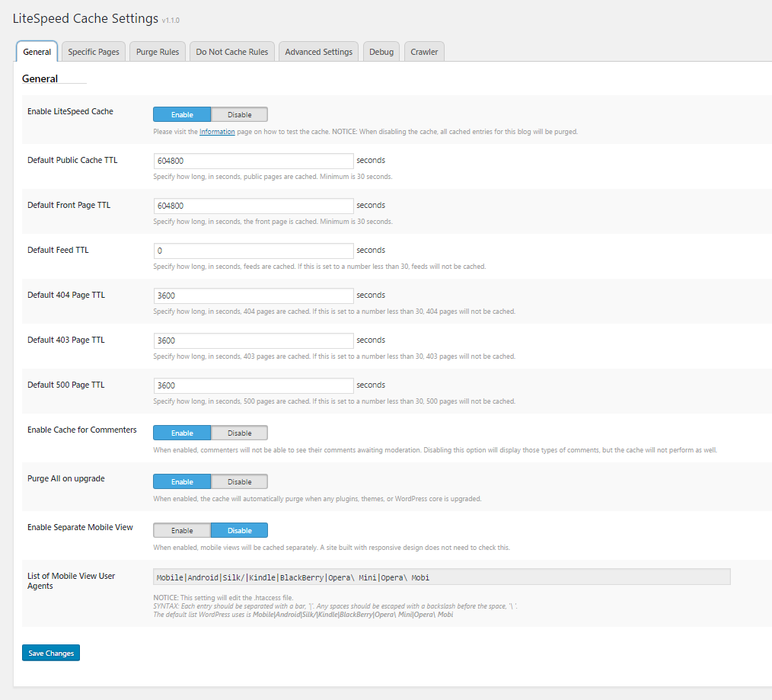Image resolution: width=772 pixels, height=700 pixels.
Task: Click "seconds" beside the 403 Page TTL field
Action: click(371, 340)
